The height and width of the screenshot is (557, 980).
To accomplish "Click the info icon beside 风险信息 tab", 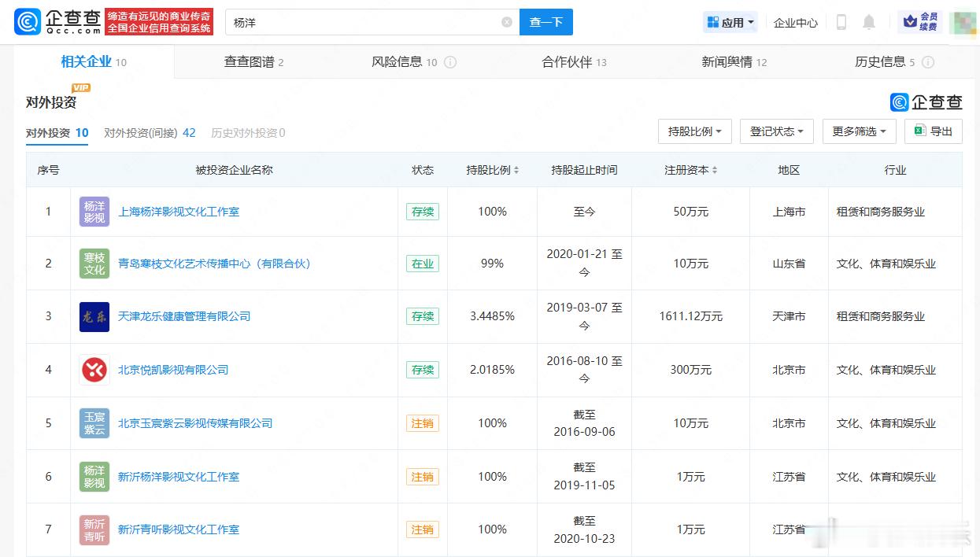I will click(x=450, y=62).
